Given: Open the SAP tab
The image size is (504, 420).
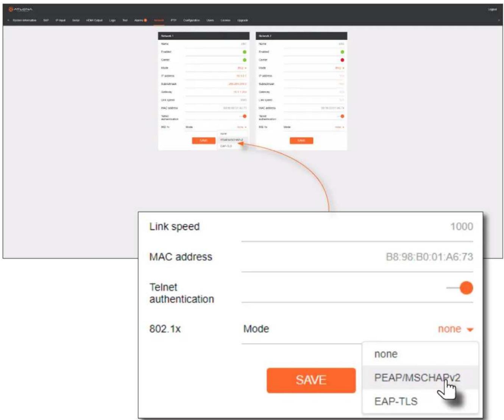Looking at the screenshot, I should pos(46,20).
